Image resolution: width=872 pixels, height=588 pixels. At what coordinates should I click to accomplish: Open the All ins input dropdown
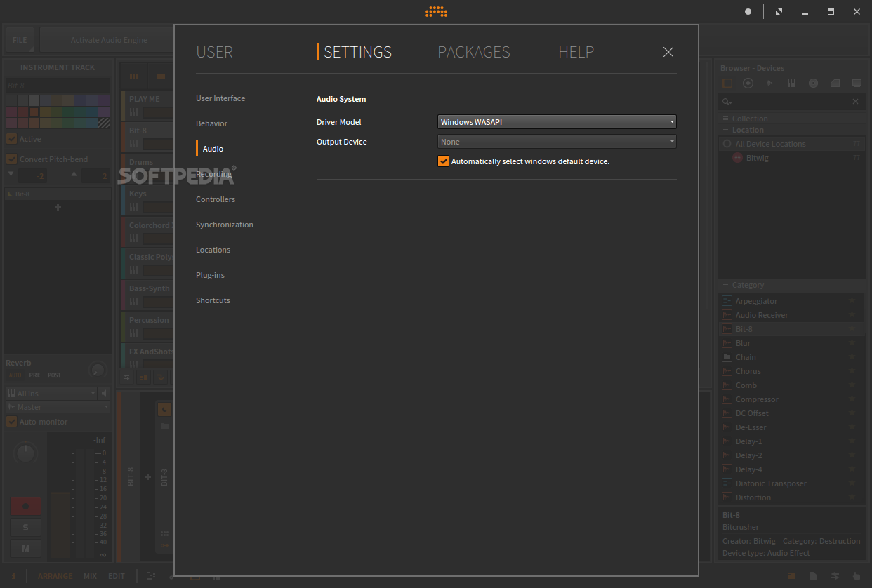pyautogui.click(x=51, y=394)
